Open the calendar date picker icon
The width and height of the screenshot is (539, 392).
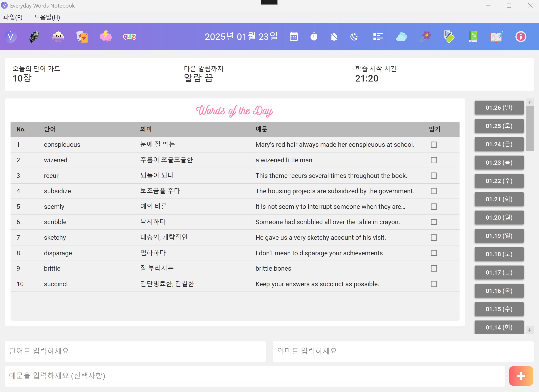(x=294, y=37)
